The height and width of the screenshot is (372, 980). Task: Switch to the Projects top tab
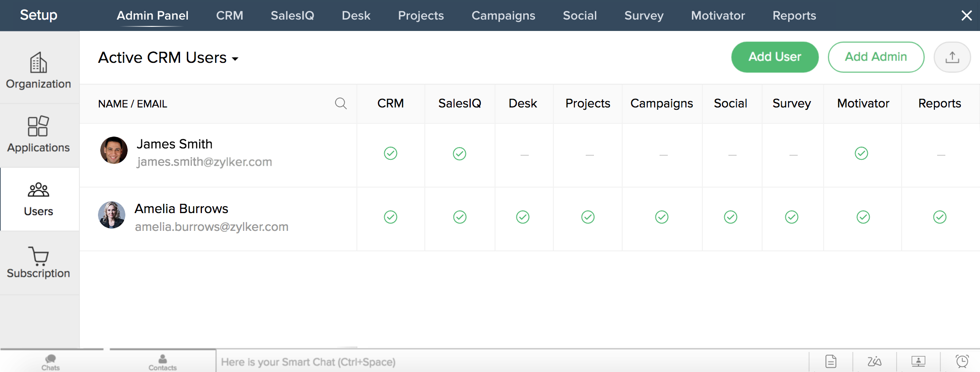(421, 15)
